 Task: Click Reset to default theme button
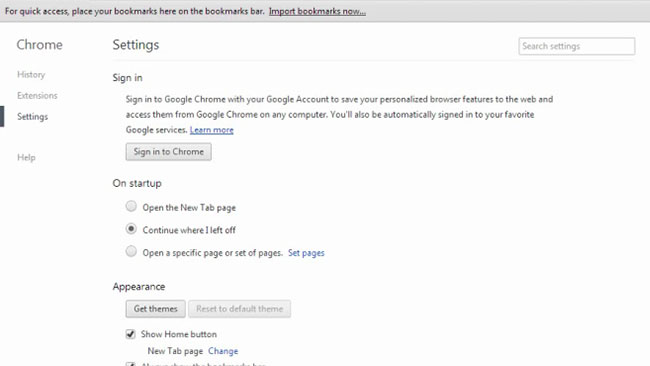239,309
